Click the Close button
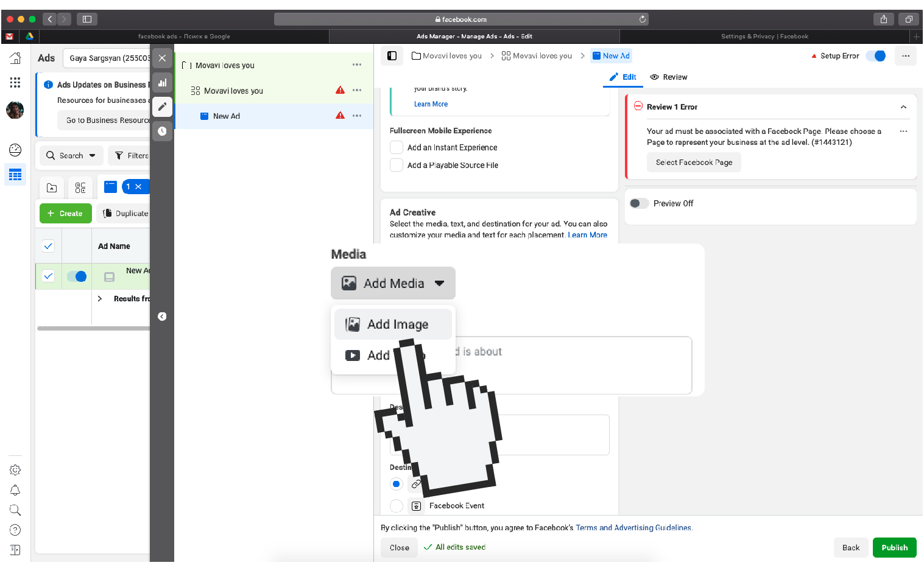The image size is (924, 571). click(400, 547)
